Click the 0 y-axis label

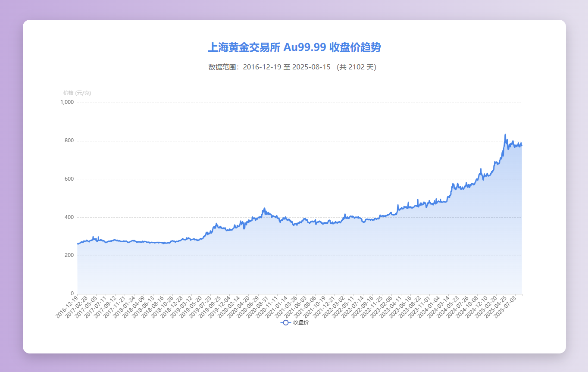click(x=72, y=294)
